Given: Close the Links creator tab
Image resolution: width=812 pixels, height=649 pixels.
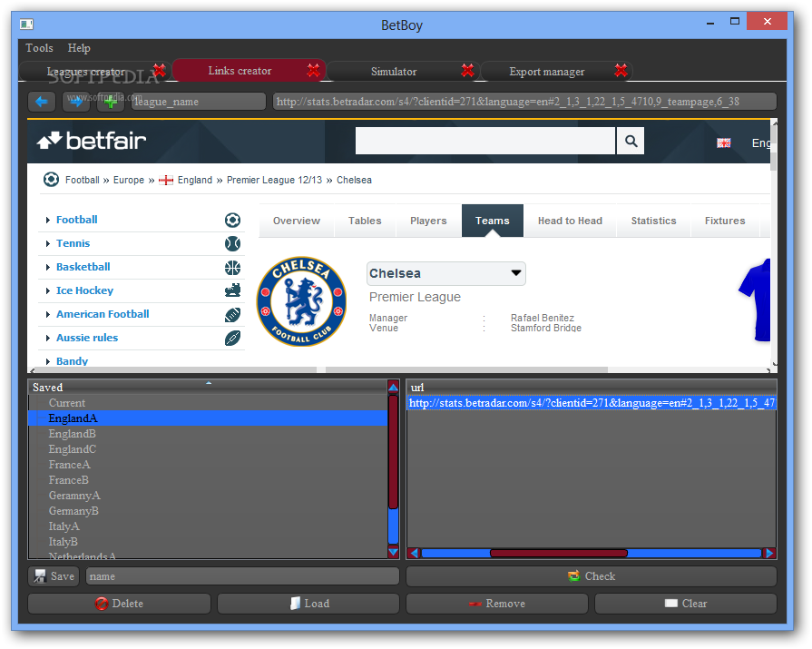Looking at the screenshot, I should point(313,71).
